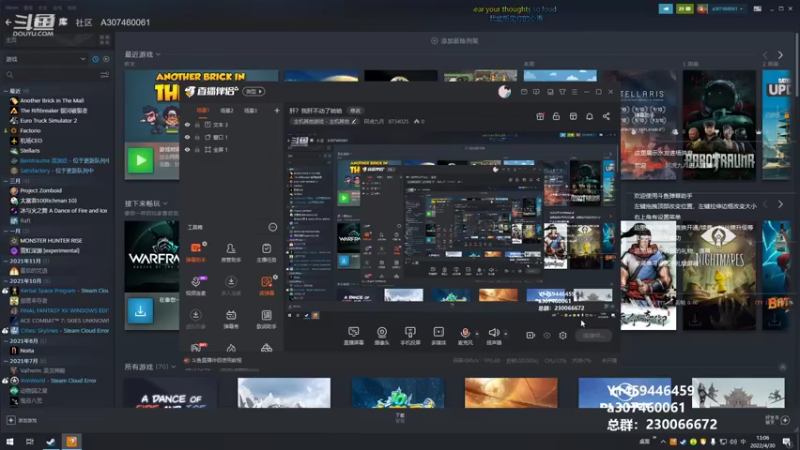Toggle sort by recent clock icon
The width and height of the screenshot is (800, 450).
(x=95, y=59)
